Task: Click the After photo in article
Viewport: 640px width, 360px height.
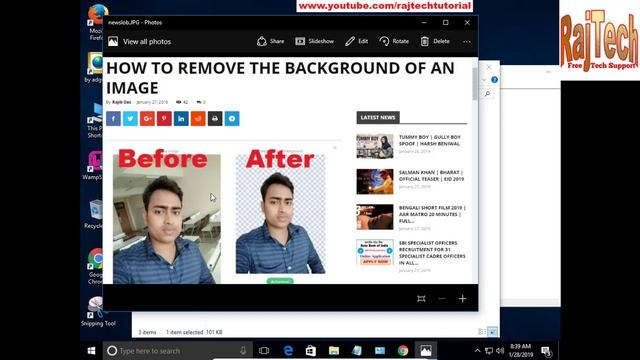Action: pyautogui.click(x=280, y=214)
